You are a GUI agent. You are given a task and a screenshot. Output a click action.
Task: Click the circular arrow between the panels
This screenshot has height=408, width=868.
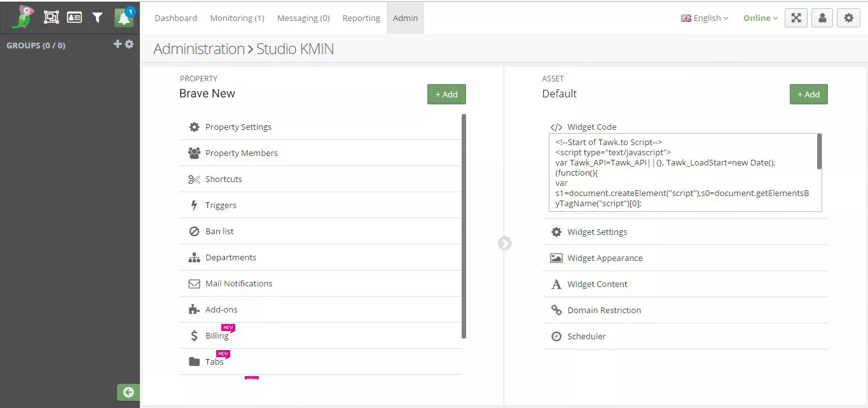505,243
